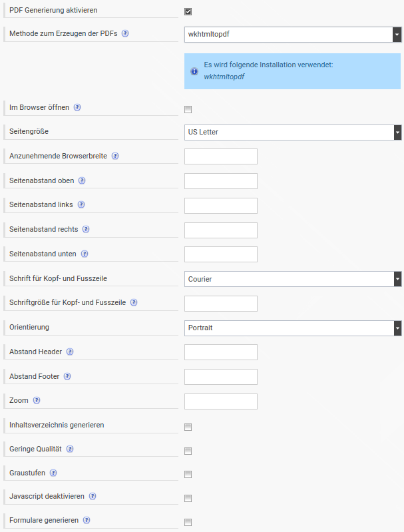
Task: Focus the Abstand Footer text field
Action: coord(221,377)
